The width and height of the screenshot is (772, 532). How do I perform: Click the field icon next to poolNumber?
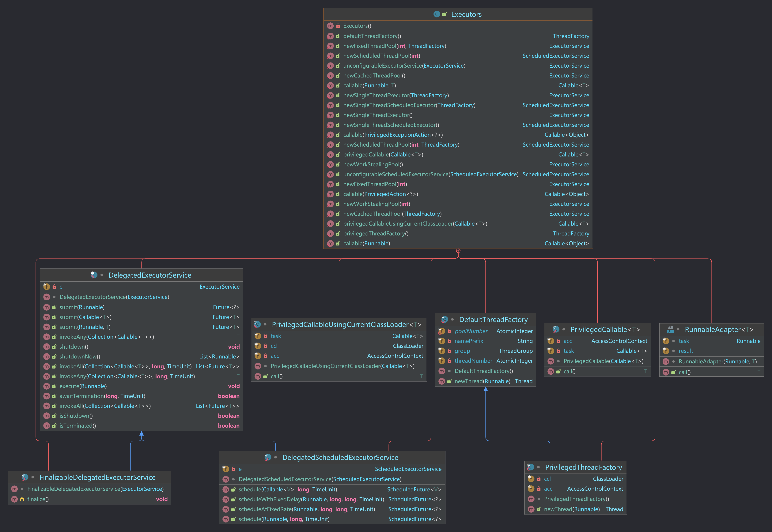coord(441,331)
